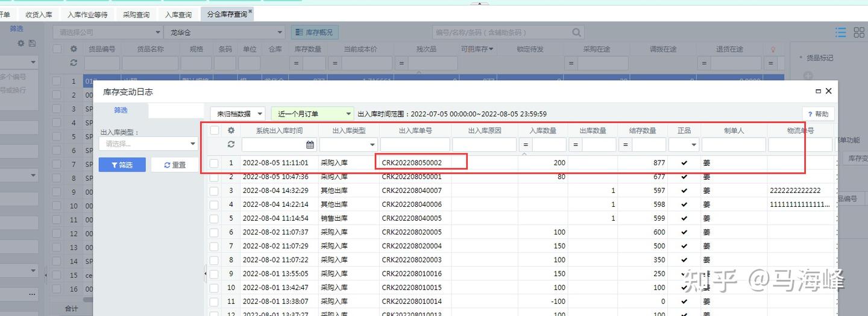
Task: Check the select-all checkbox in log grid
Action: pyautogui.click(x=215, y=130)
